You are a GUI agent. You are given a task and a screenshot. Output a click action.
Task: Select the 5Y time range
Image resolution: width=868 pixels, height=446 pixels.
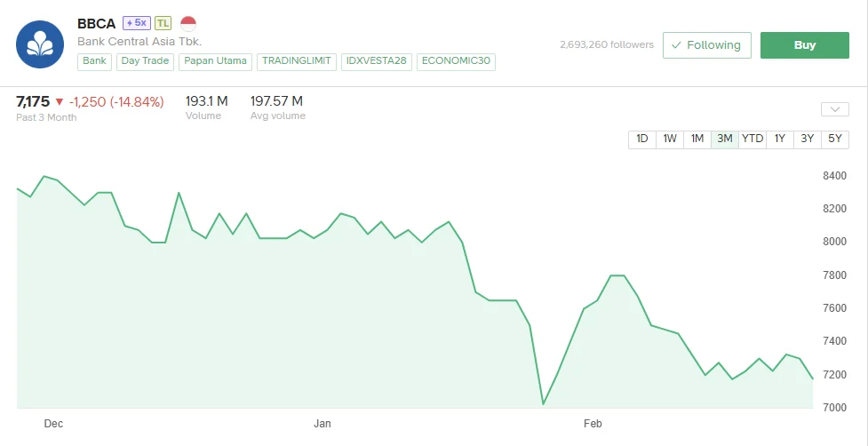[x=835, y=139]
